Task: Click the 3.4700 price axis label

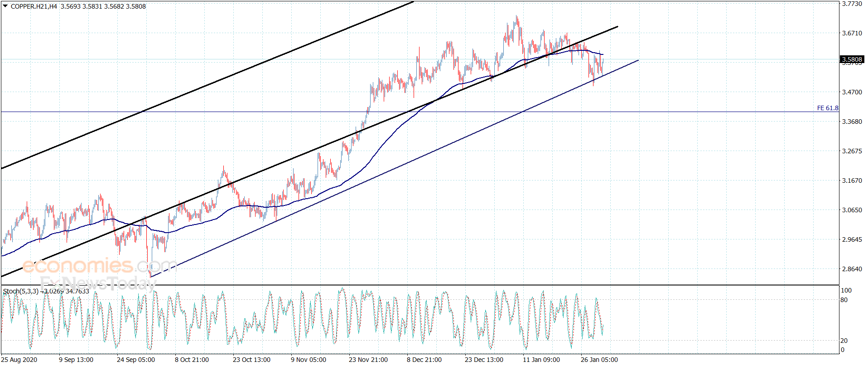Action: [x=852, y=92]
